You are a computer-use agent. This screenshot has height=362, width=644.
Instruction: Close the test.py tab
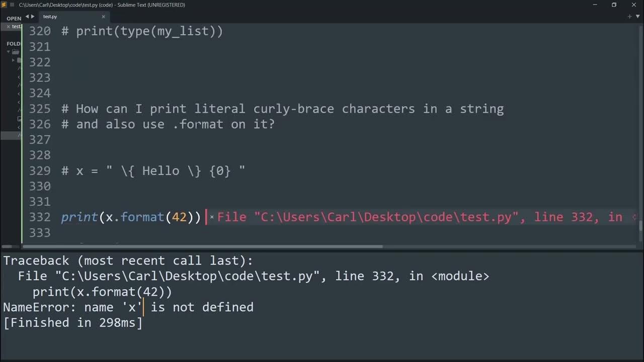tap(104, 17)
